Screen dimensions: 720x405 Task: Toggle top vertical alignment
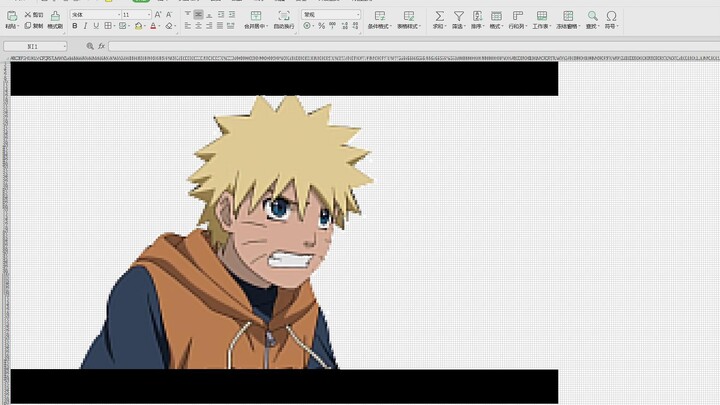point(188,15)
